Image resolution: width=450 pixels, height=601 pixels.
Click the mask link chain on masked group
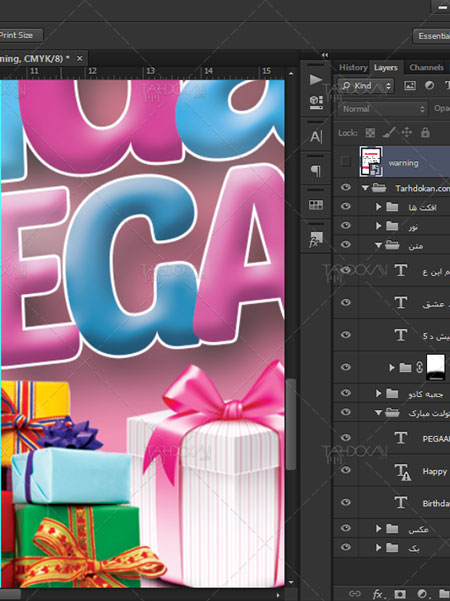(x=419, y=367)
